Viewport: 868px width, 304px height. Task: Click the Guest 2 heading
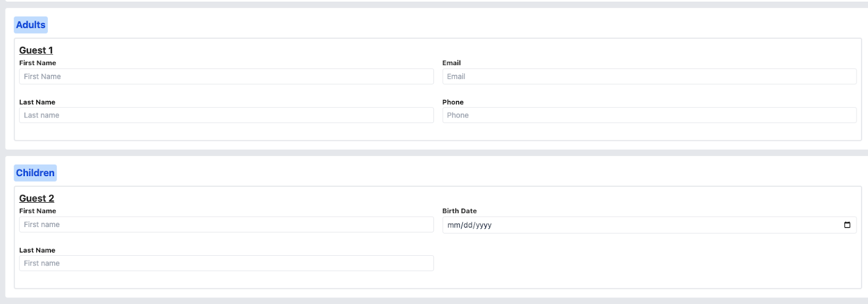coord(36,198)
